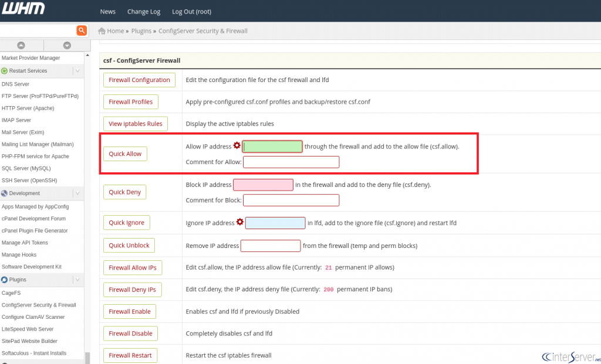
Task: Open DNS Server in sidebar
Action: pyautogui.click(x=15, y=84)
